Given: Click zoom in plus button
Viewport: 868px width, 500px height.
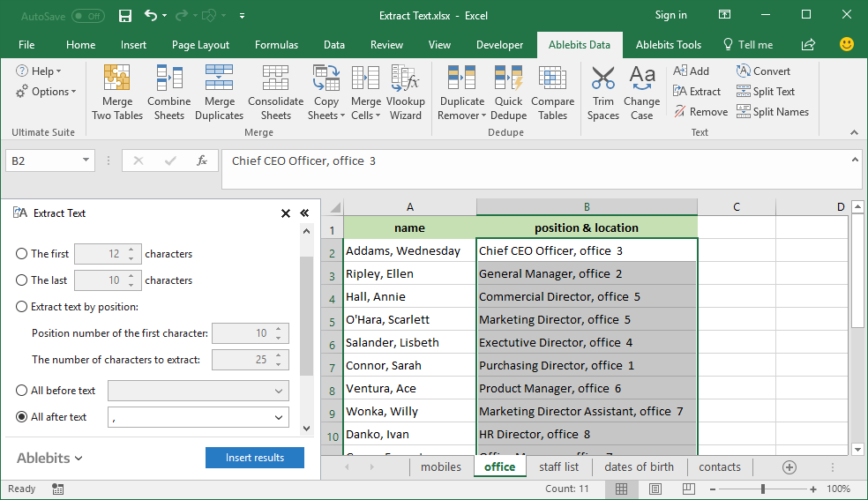Looking at the screenshot, I should (x=813, y=489).
